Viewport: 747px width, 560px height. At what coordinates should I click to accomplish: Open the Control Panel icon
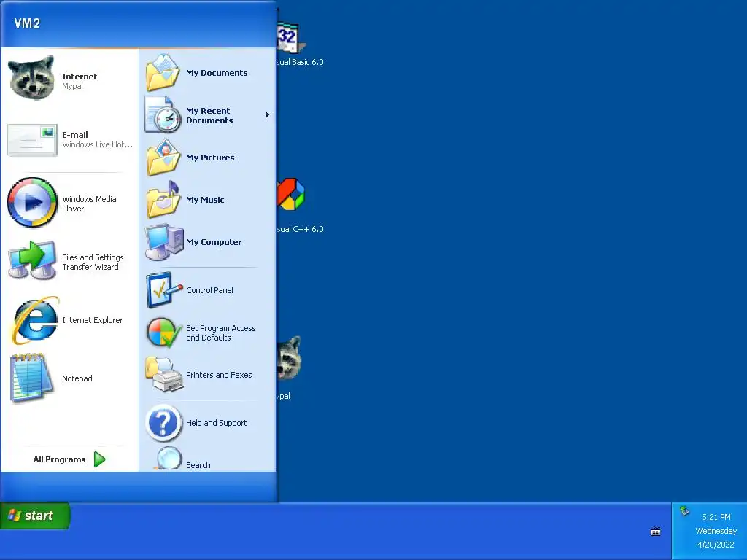click(164, 290)
